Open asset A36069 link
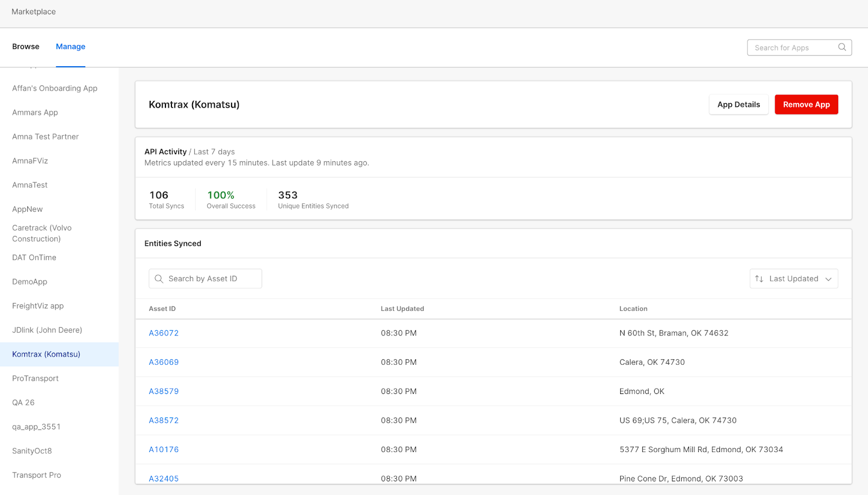The width and height of the screenshot is (868, 495). [164, 362]
